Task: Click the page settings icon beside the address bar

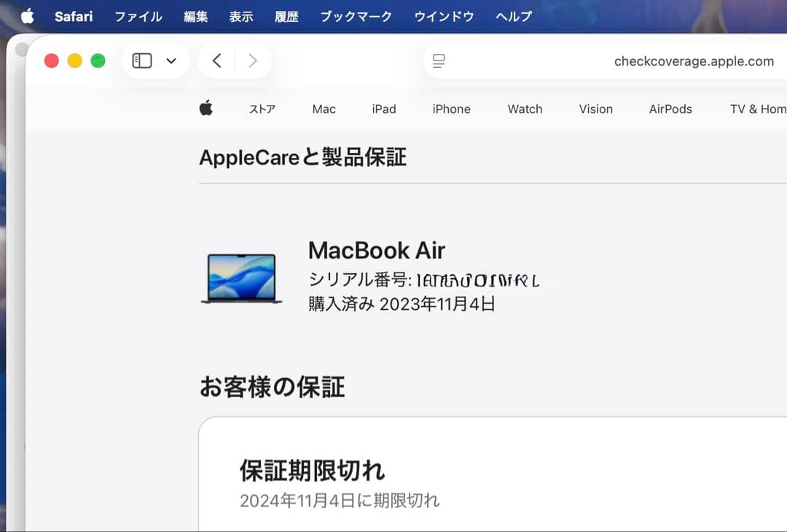Action: click(x=439, y=61)
